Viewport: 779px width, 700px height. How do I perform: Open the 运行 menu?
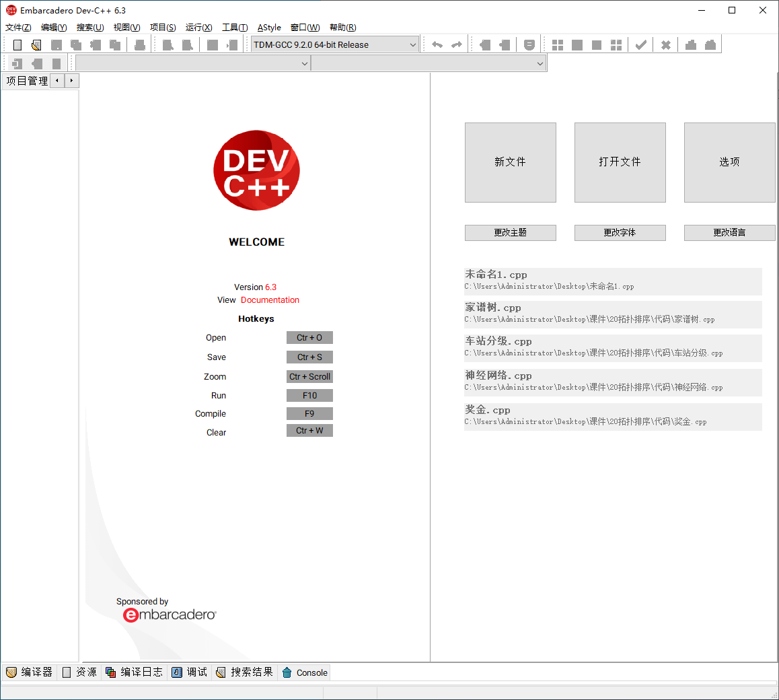pyautogui.click(x=198, y=28)
